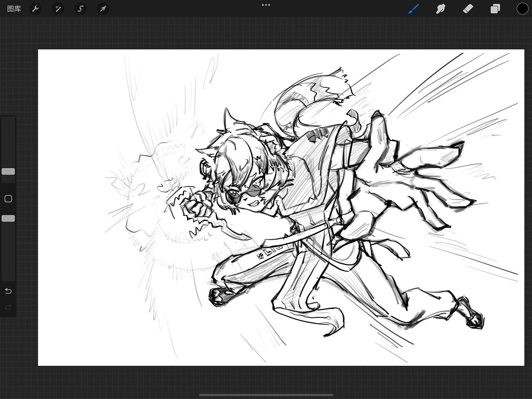Activate the Transform arrow tool
This screenshot has width=532, height=399.
(103, 9)
